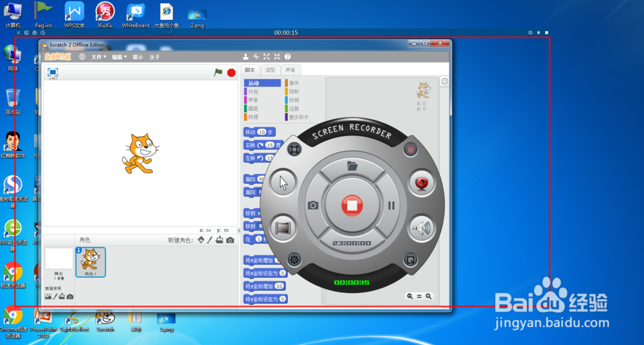Click the Screen Recorder power button
Image resolution: width=644 pixels, height=345 pixels.
click(410, 150)
